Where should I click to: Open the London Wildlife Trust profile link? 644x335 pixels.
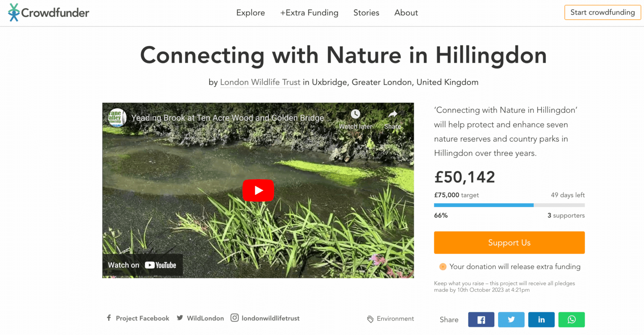coord(260,82)
